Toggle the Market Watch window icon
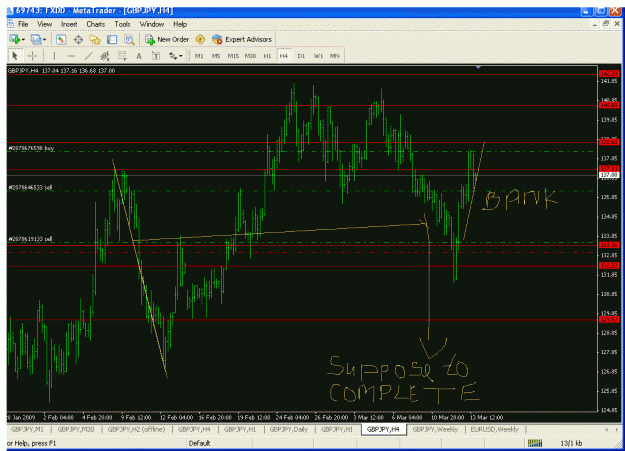Image resolution: width=625 pixels, height=451 pixels. 61,39
